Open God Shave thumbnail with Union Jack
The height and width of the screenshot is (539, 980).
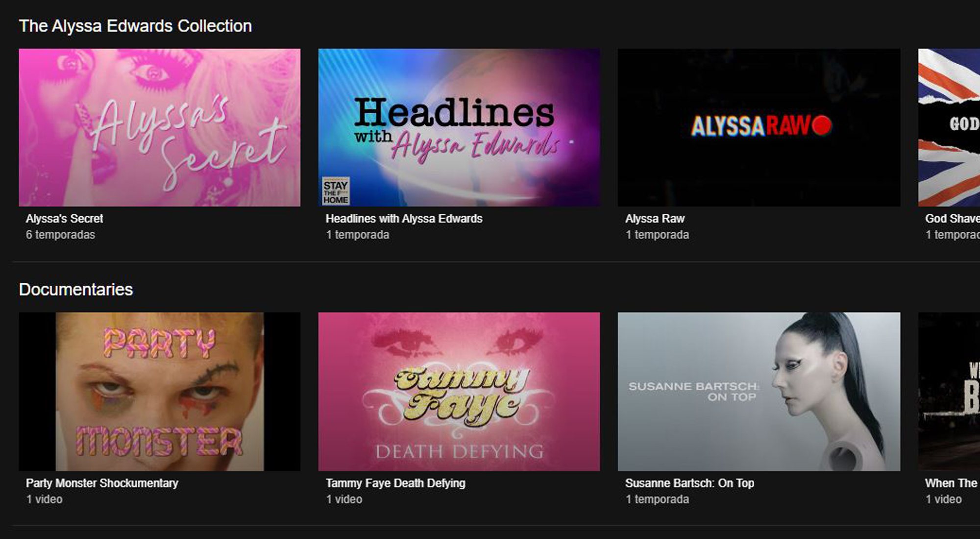pyautogui.click(x=949, y=127)
